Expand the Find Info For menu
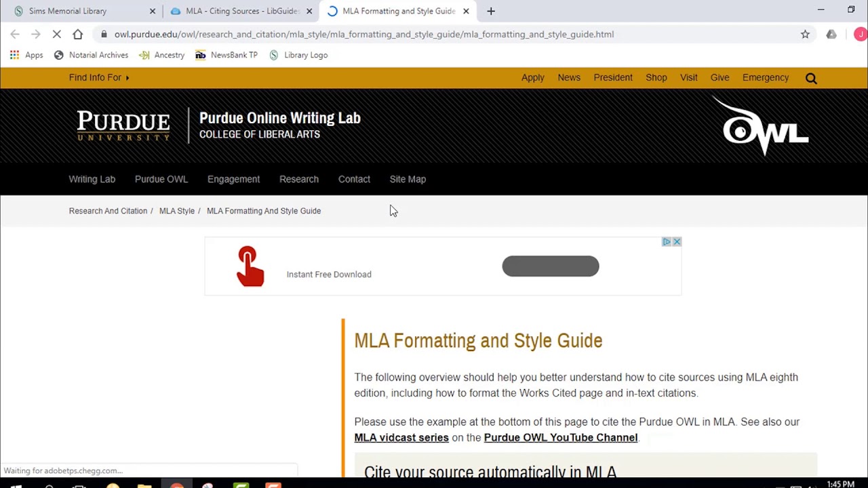Screen dimensions: 868x488 [x=99, y=77]
